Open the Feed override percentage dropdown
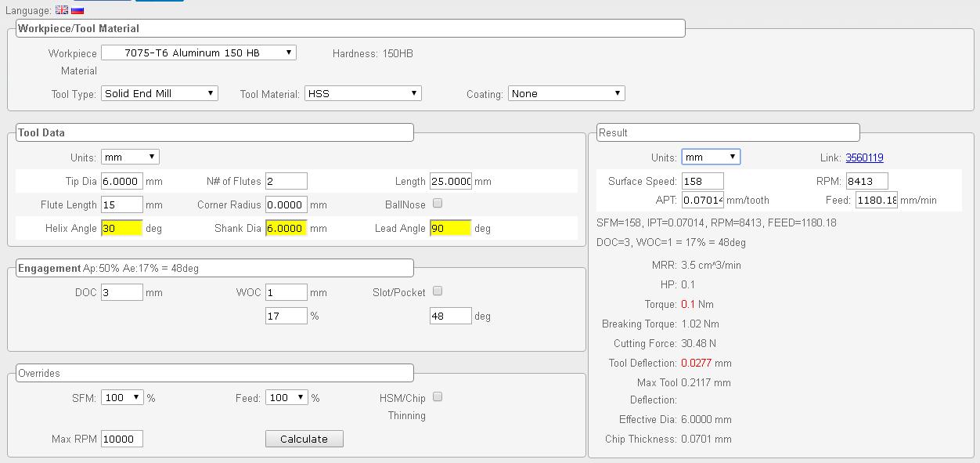The image size is (980, 463). [x=286, y=397]
